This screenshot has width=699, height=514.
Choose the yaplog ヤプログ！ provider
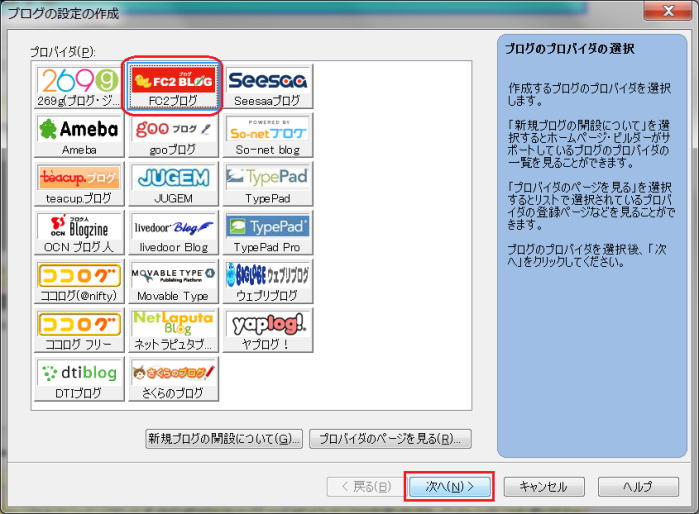point(268,330)
